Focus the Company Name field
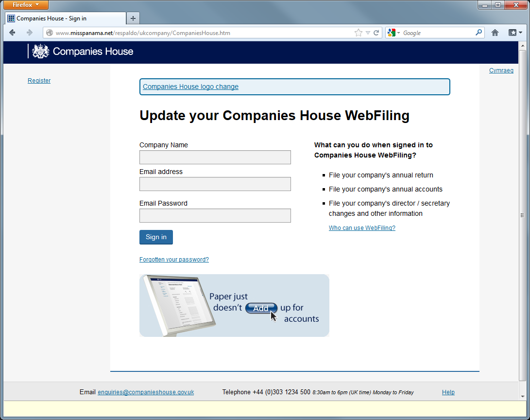The height and width of the screenshot is (420, 530). [x=215, y=157]
